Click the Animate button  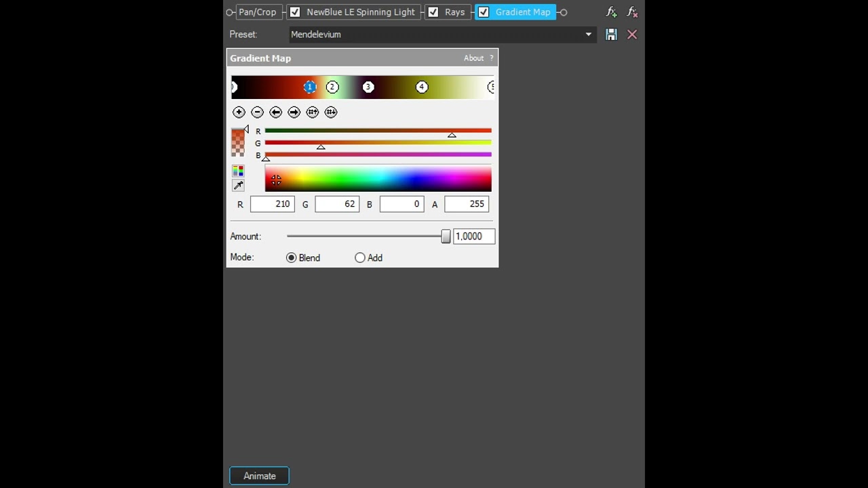tap(260, 476)
